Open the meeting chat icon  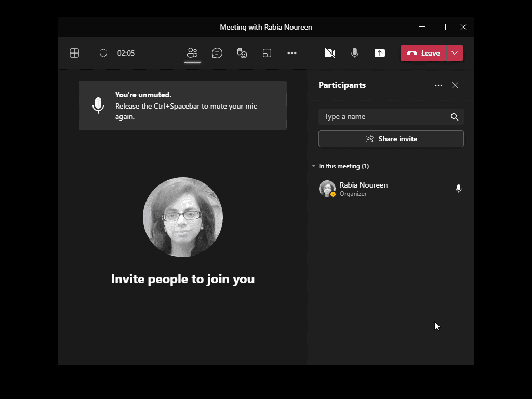217,53
